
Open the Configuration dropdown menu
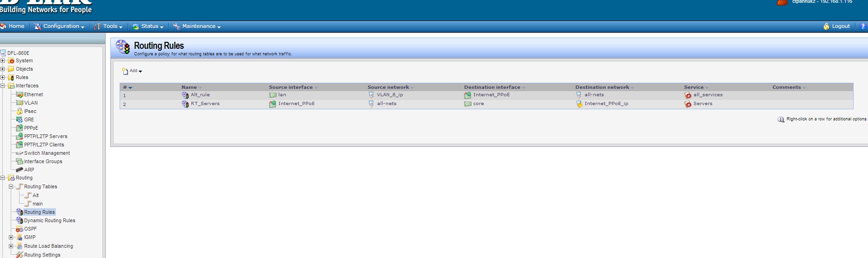coord(60,26)
